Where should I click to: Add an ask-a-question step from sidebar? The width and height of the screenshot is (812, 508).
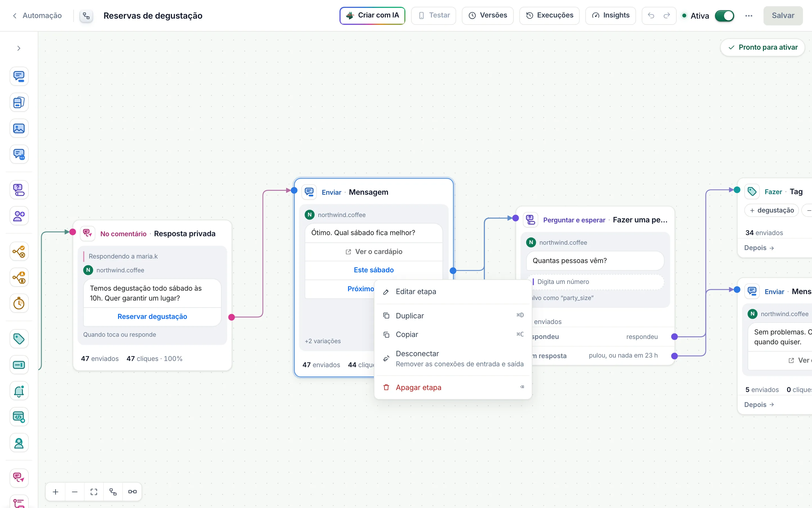[x=19, y=190]
